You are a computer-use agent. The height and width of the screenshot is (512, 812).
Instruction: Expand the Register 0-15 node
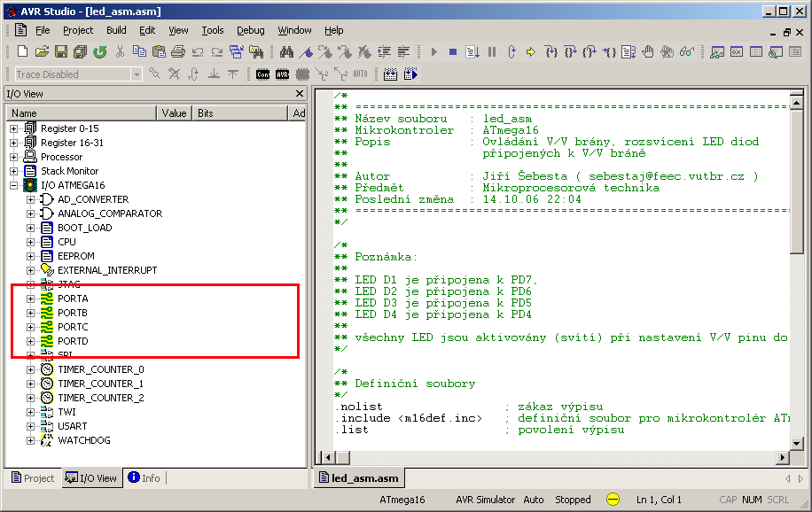pos(13,129)
